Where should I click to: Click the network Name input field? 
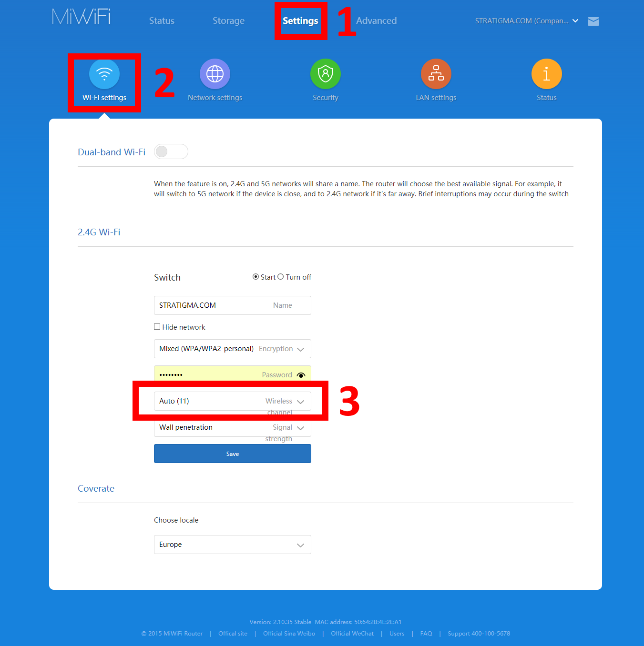233,305
